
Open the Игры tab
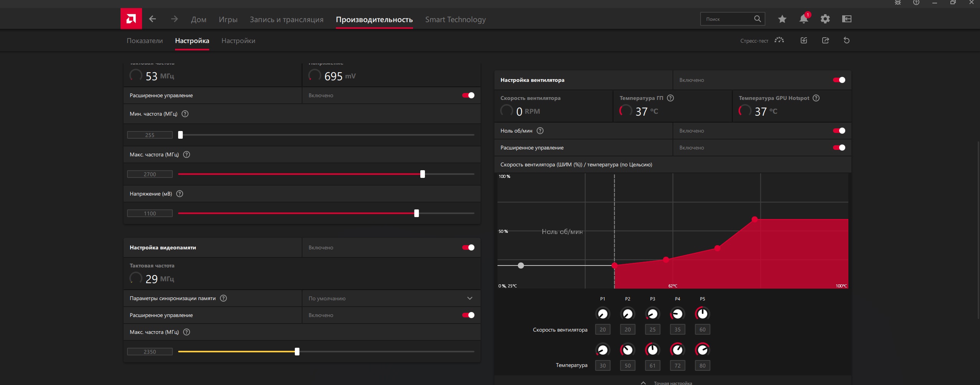(x=228, y=19)
